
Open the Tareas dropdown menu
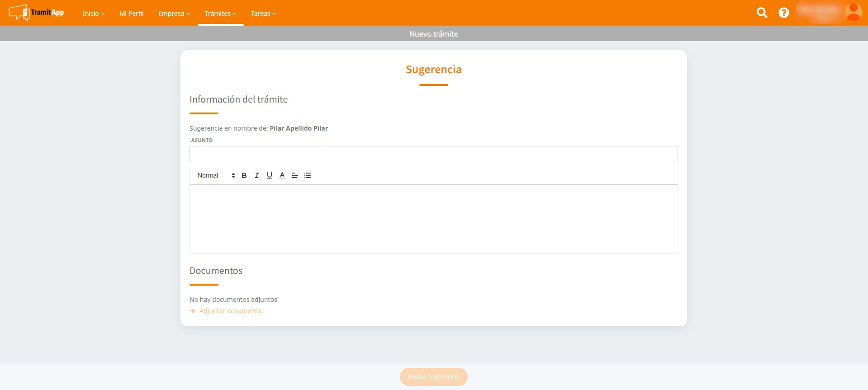coord(263,14)
